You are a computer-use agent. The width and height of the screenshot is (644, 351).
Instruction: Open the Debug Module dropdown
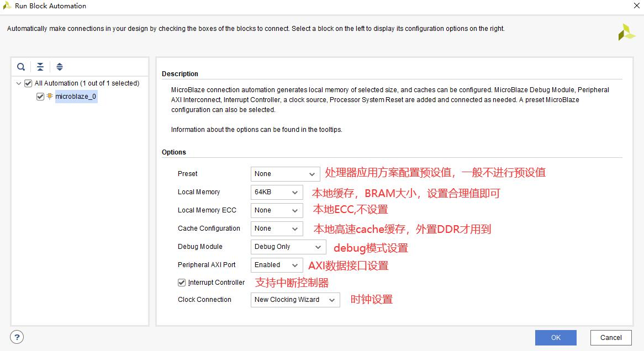pos(288,247)
